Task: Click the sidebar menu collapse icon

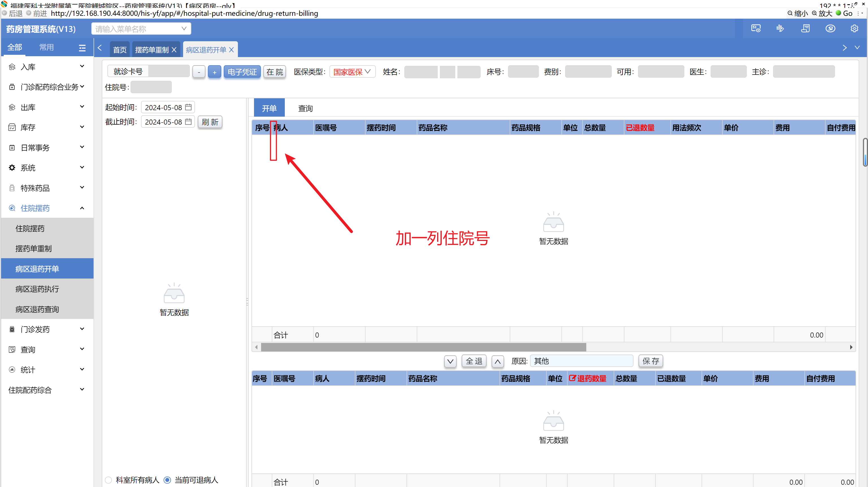Action: 82,48
